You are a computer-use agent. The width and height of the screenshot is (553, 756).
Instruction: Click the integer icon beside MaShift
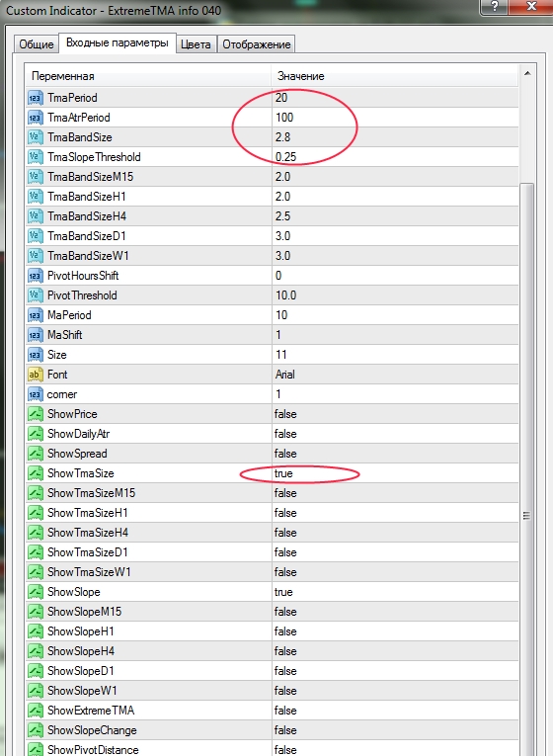[36, 335]
